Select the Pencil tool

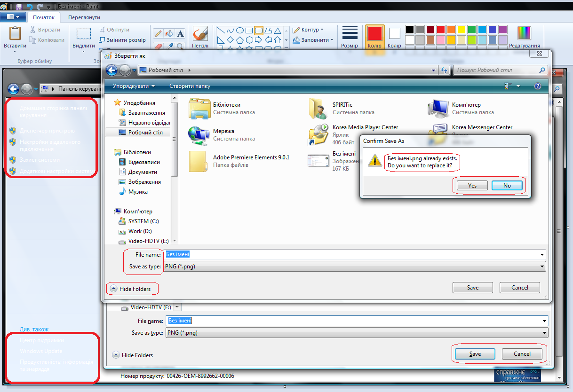pyautogui.click(x=158, y=33)
